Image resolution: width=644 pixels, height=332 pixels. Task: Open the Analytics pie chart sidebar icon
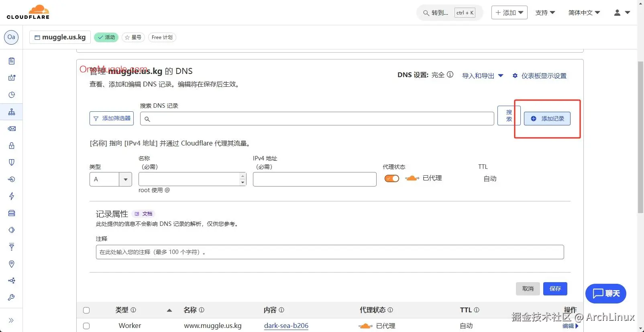coord(12,95)
